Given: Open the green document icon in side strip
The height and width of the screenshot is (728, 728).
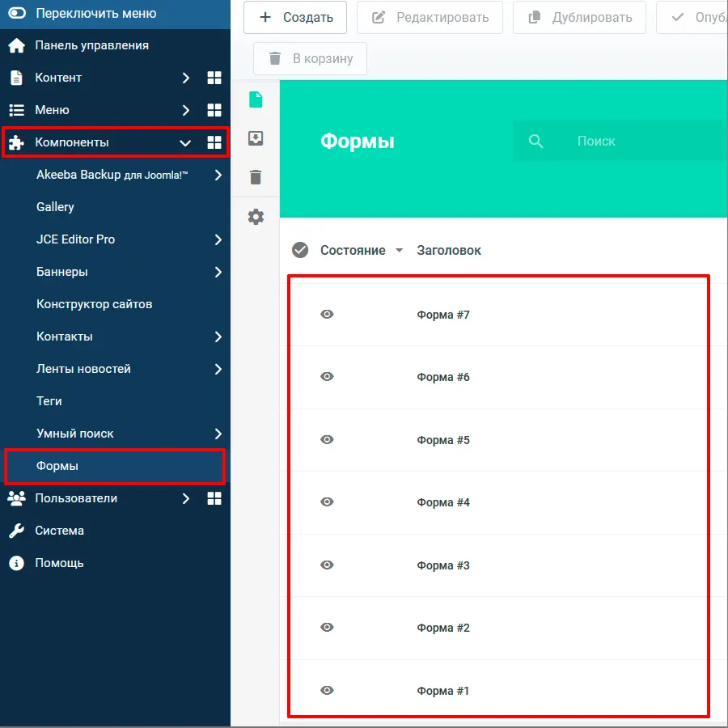Looking at the screenshot, I should [256, 99].
